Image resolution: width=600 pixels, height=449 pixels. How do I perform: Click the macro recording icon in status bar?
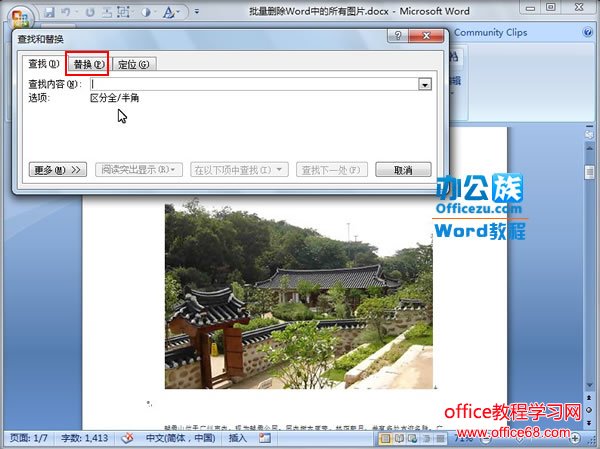(x=265, y=438)
